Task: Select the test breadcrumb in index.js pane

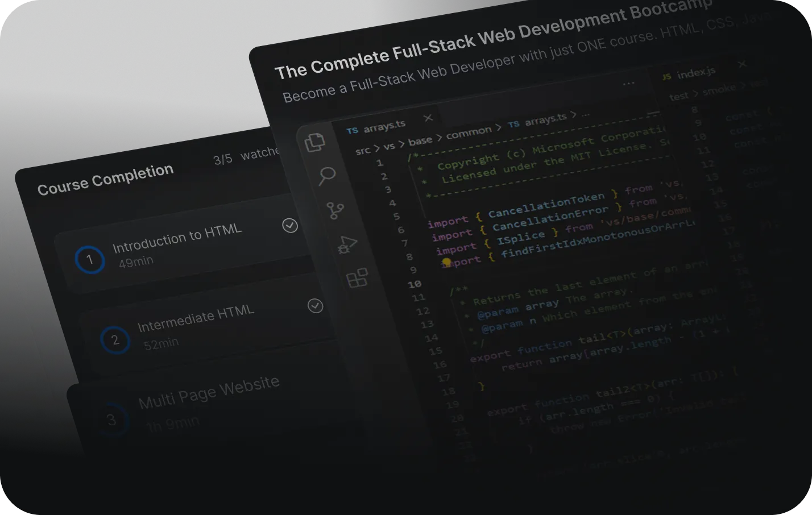Action: point(679,96)
